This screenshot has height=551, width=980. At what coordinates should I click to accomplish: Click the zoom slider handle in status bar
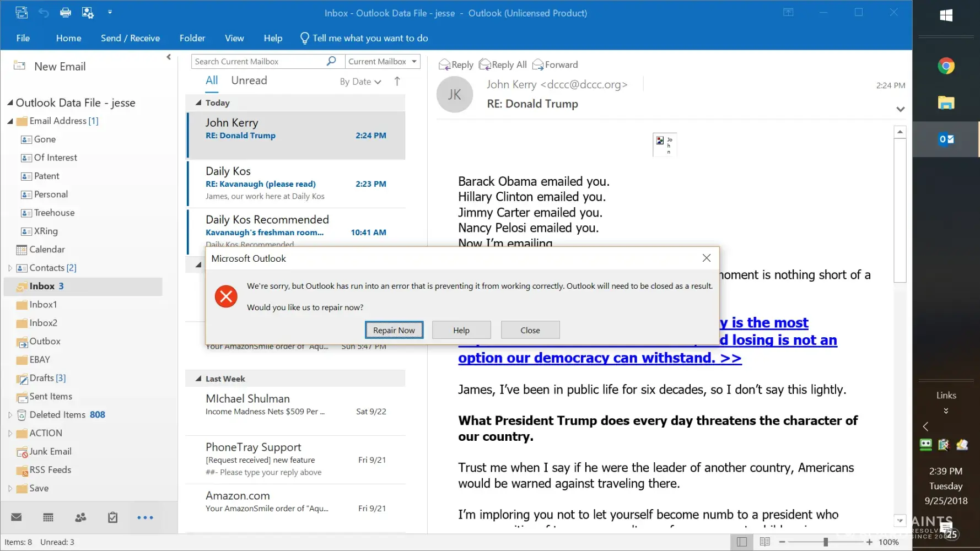click(x=825, y=542)
